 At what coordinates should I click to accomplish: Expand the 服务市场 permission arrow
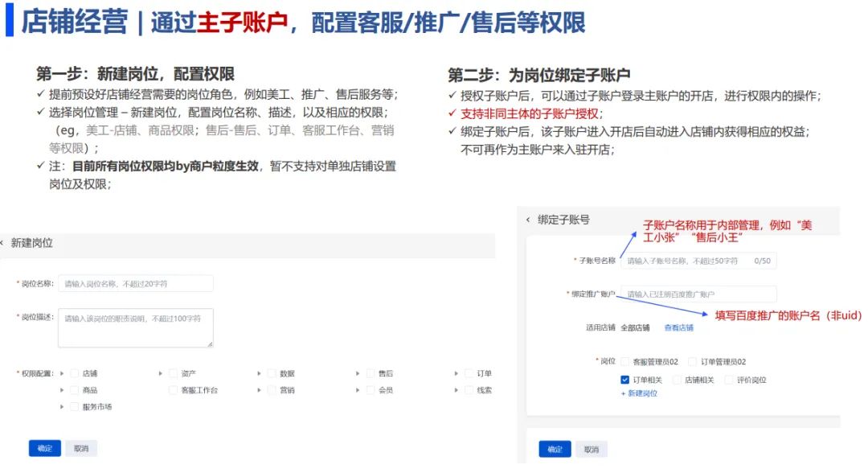63,407
